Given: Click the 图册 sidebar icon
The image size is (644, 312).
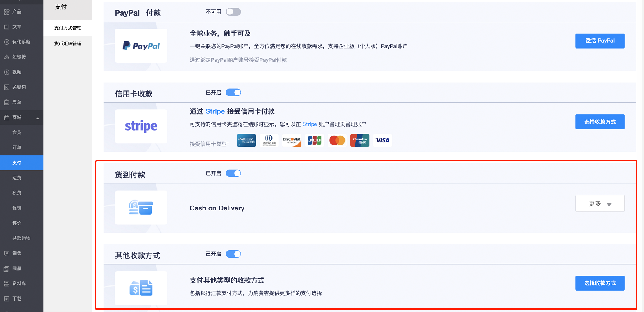Looking at the screenshot, I should (x=7, y=269).
